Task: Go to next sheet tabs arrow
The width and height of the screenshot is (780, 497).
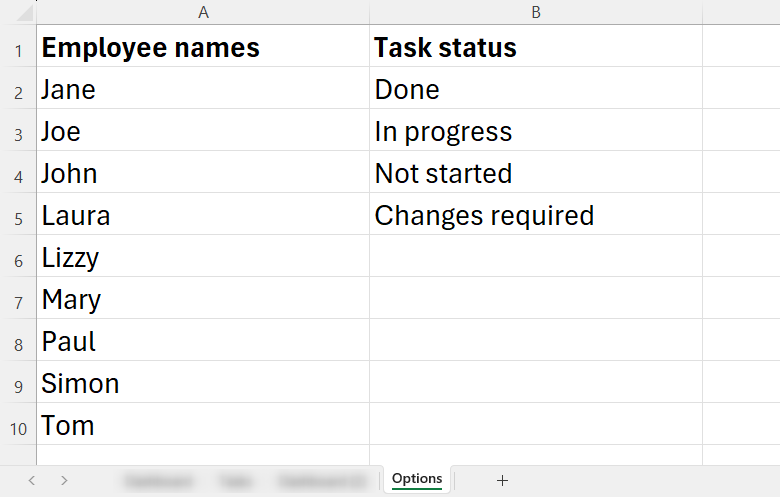Action: coord(64,481)
